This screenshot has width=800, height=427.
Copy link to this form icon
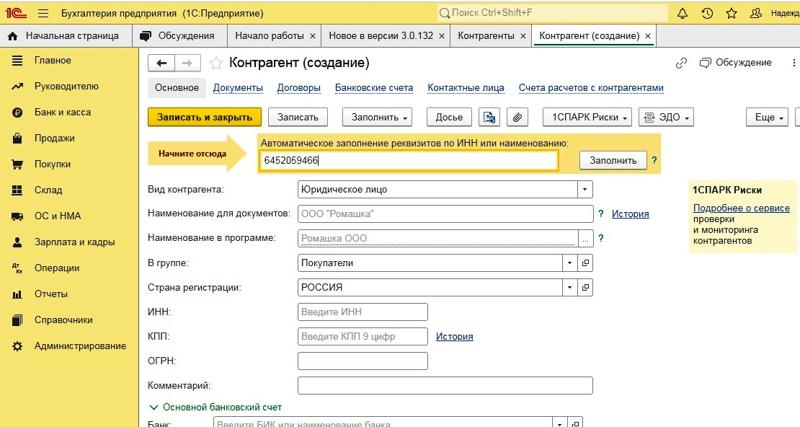681,63
